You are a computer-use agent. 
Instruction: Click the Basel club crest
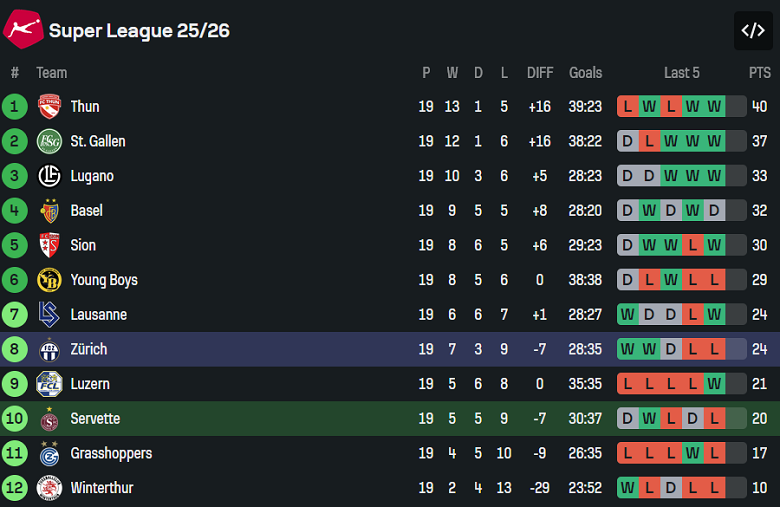[49, 211]
